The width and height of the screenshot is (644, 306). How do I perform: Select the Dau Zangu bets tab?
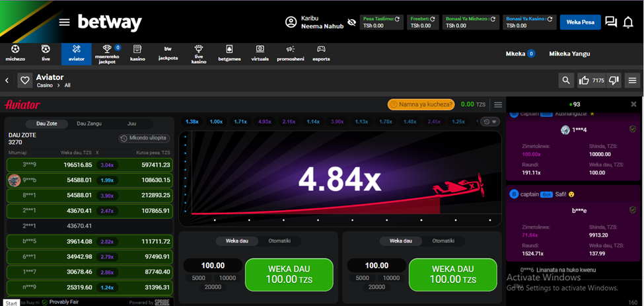coord(89,124)
